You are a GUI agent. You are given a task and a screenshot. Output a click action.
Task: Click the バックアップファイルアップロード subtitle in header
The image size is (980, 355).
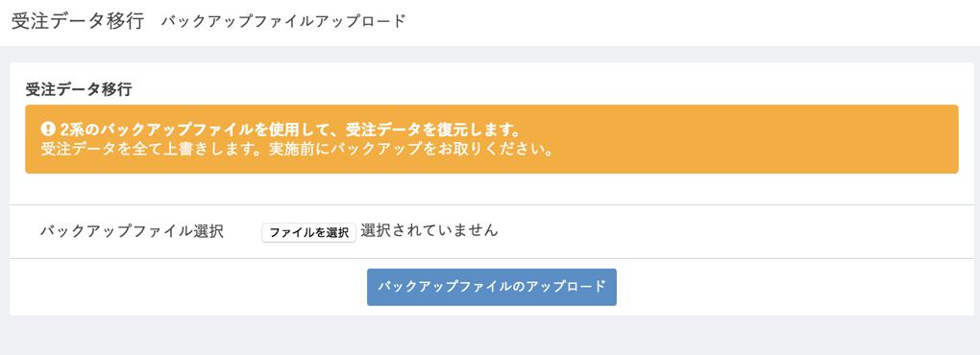click(x=283, y=22)
